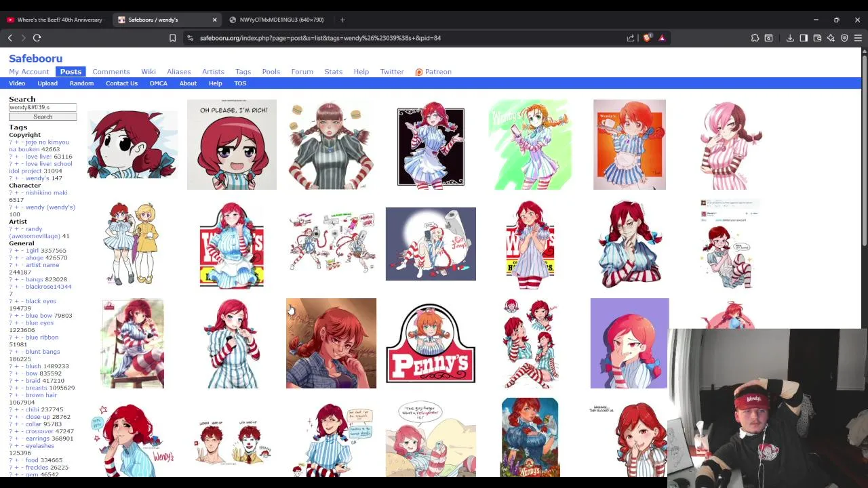Switch to the NWYyOTMxMDE1NGU3 image tab
Screen dimensions: 868x488
(x=277, y=20)
